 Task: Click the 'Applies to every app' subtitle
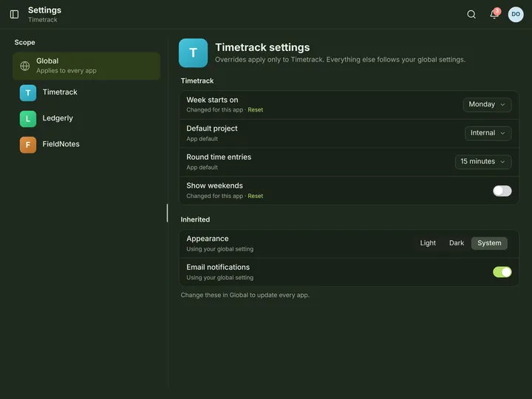point(66,71)
